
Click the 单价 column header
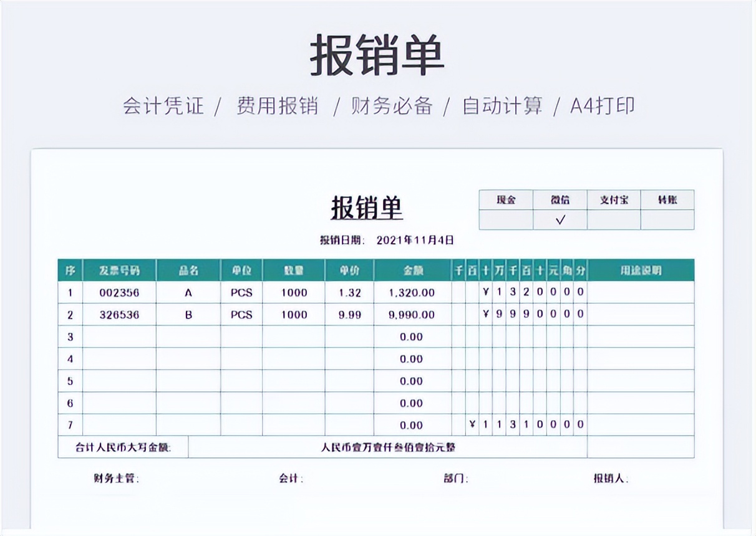pyautogui.click(x=348, y=269)
